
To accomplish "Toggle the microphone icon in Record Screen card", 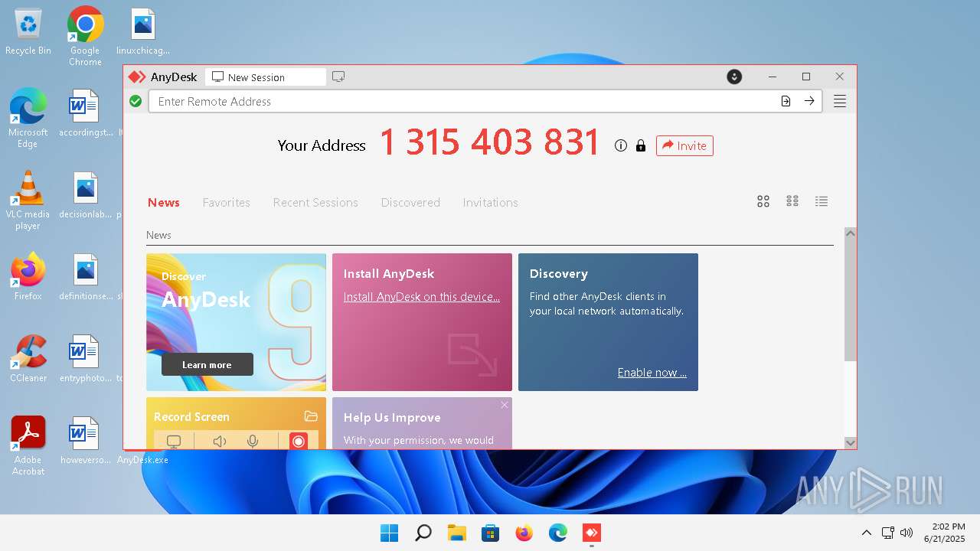I will click(253, 441).
